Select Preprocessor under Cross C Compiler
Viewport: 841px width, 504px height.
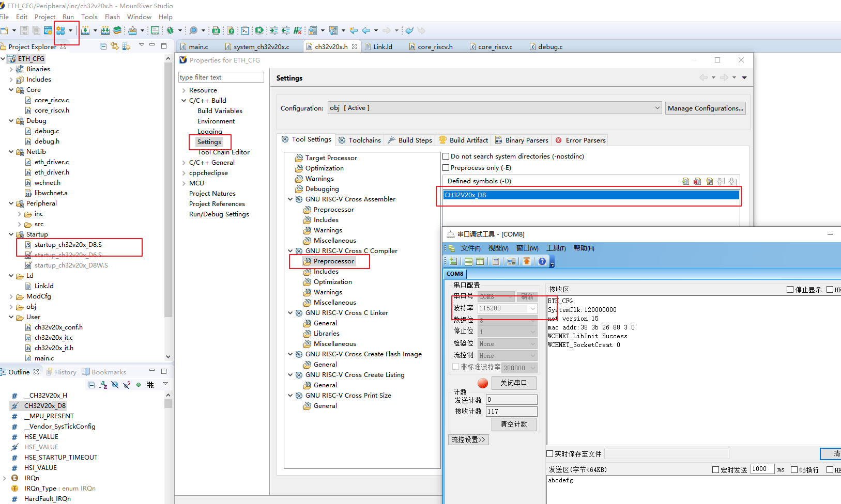[x=333, y=261]
